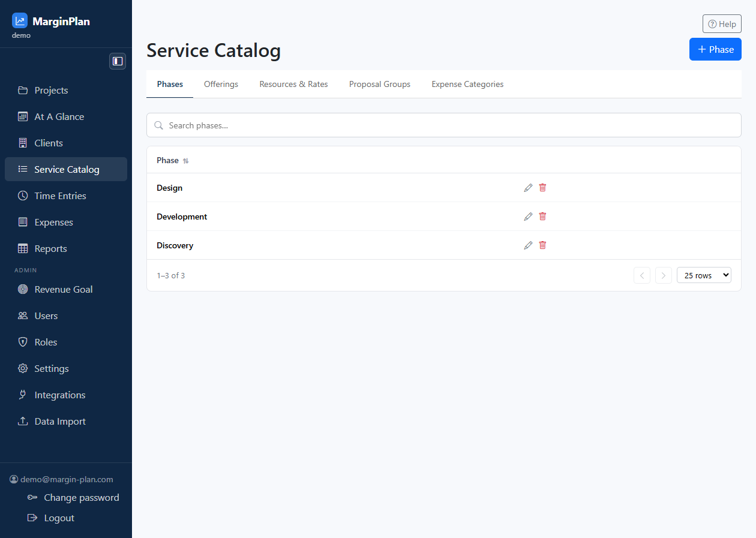Click the 1–3 of 3 pagination text
Viewport: 756px width, 538px height.
[x=171, y=275]
